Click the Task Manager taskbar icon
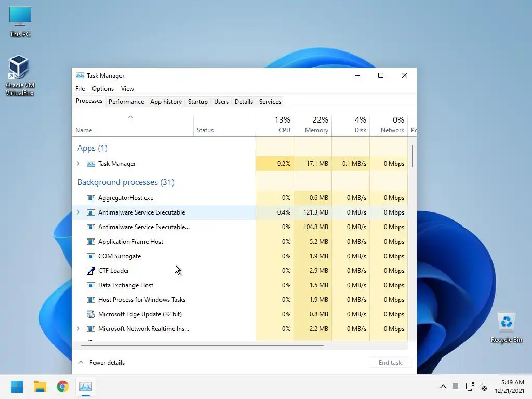 [x=86, y=387]
